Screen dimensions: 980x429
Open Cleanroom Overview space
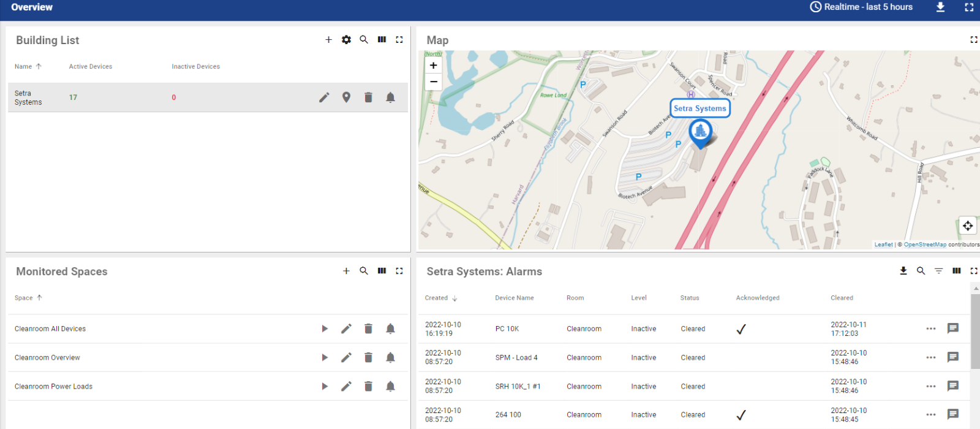325,358
